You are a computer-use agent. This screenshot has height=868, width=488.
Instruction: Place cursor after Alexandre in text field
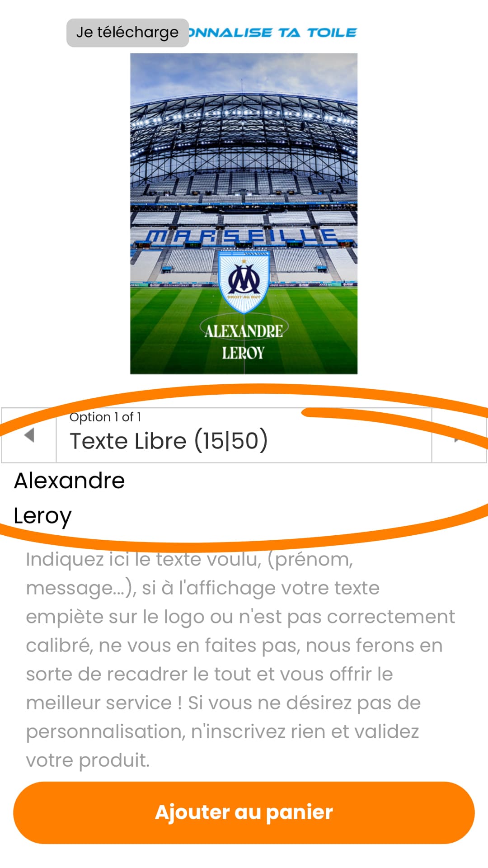pos(126,481)
